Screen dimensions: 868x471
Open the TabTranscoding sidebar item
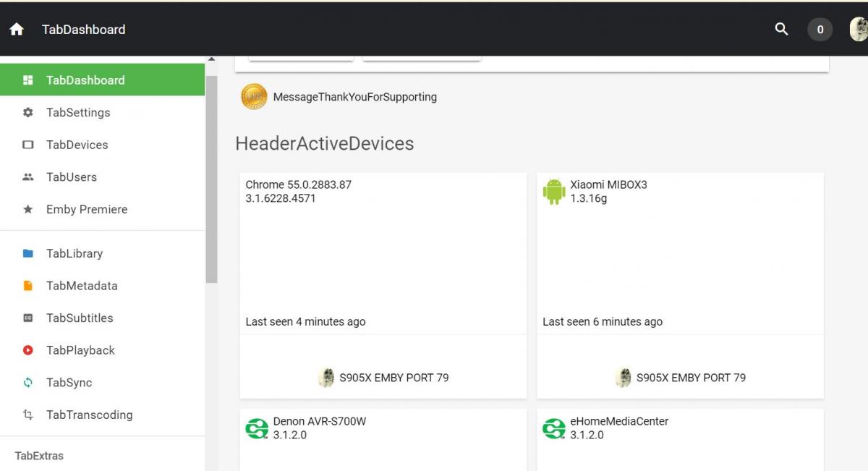(89, 415)
